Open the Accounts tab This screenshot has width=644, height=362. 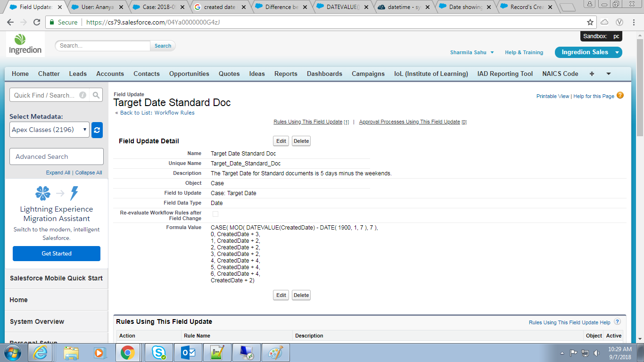(x=110, y=74)
